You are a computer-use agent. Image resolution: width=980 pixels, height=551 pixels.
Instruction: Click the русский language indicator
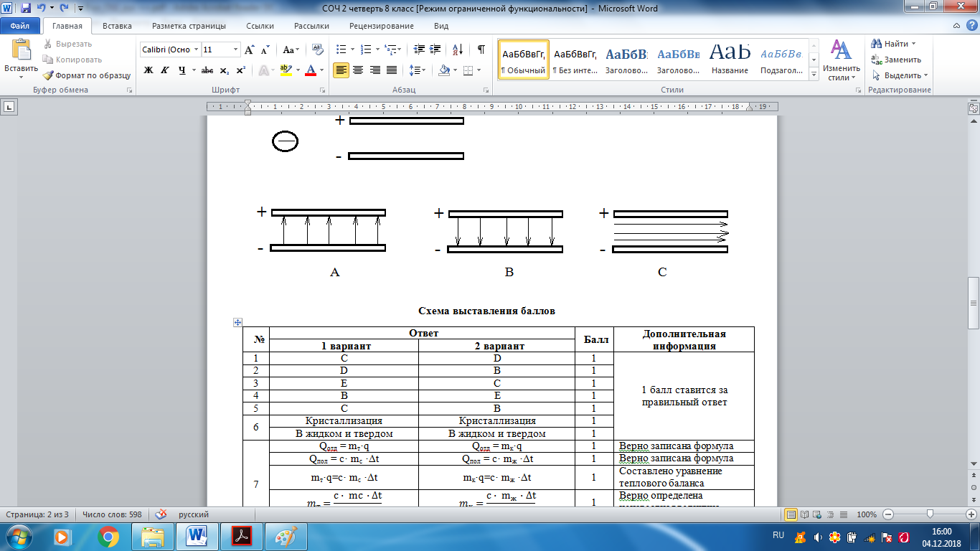(x=194, y=514)
